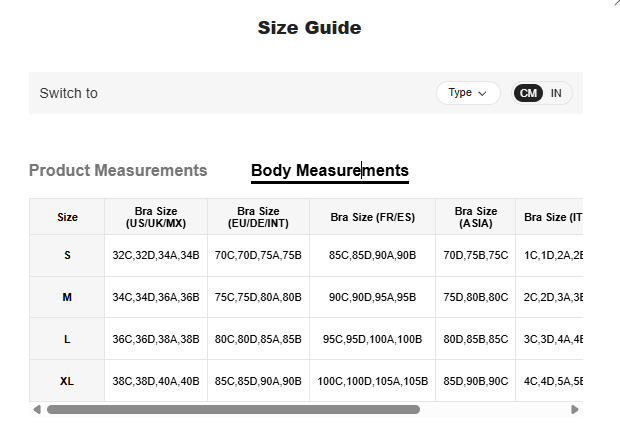Click the 32C,32D,34A,34B cell
Viewport: 620px width, 425px height.
click(x=156, y=255)
